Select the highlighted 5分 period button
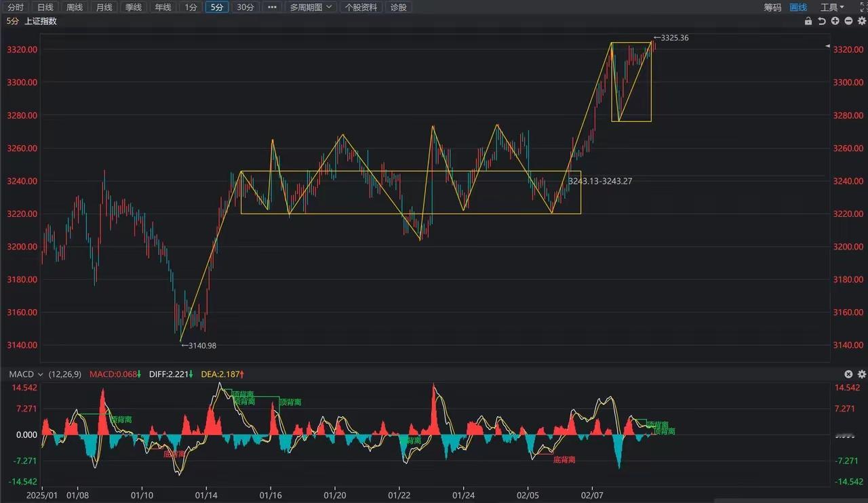 216,7
